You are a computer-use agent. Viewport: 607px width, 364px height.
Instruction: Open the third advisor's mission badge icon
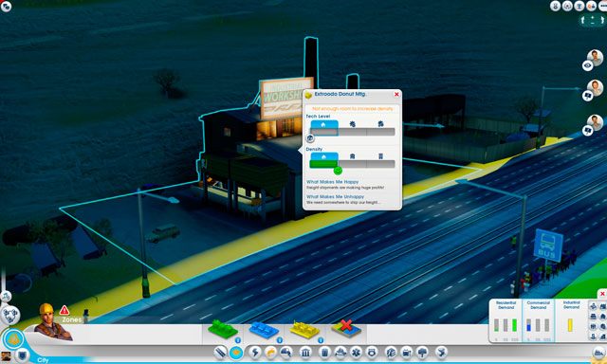click(x=588, y=131)
